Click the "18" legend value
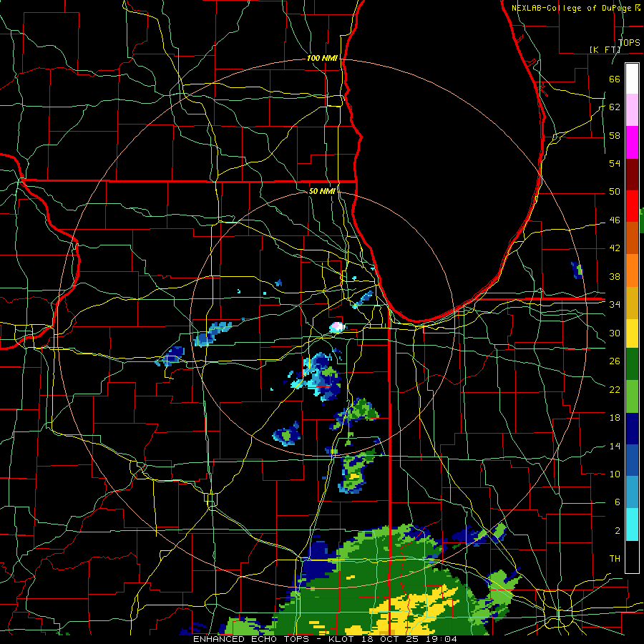Image resolution: width=644 pixels, height=644 pixels. tap(615, 418)
